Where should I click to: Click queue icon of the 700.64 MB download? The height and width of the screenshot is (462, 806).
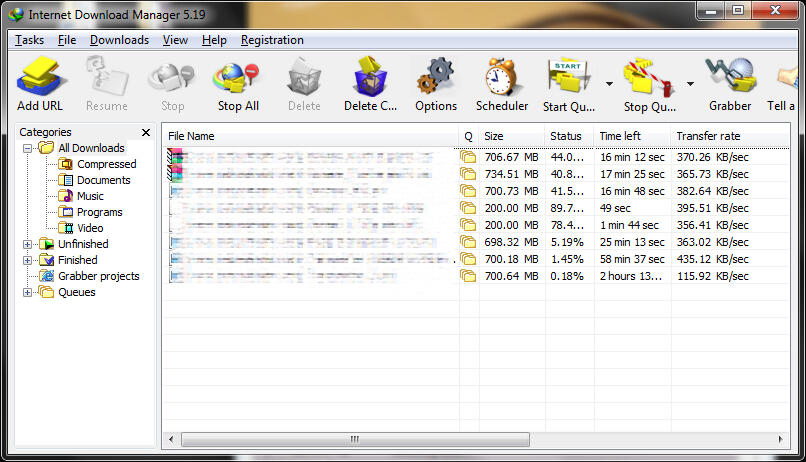tap(468, 276)
